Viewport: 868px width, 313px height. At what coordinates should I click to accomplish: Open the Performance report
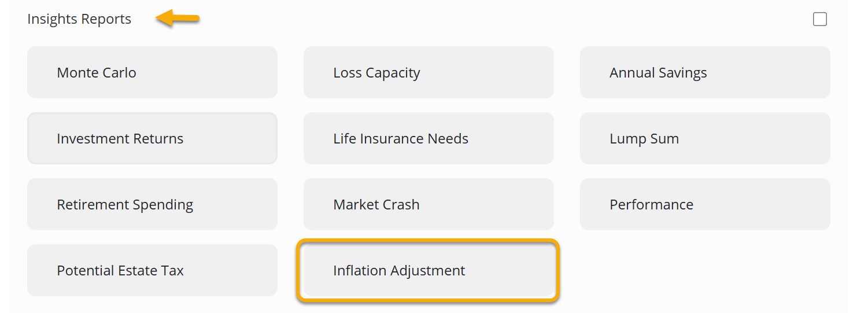705,204
